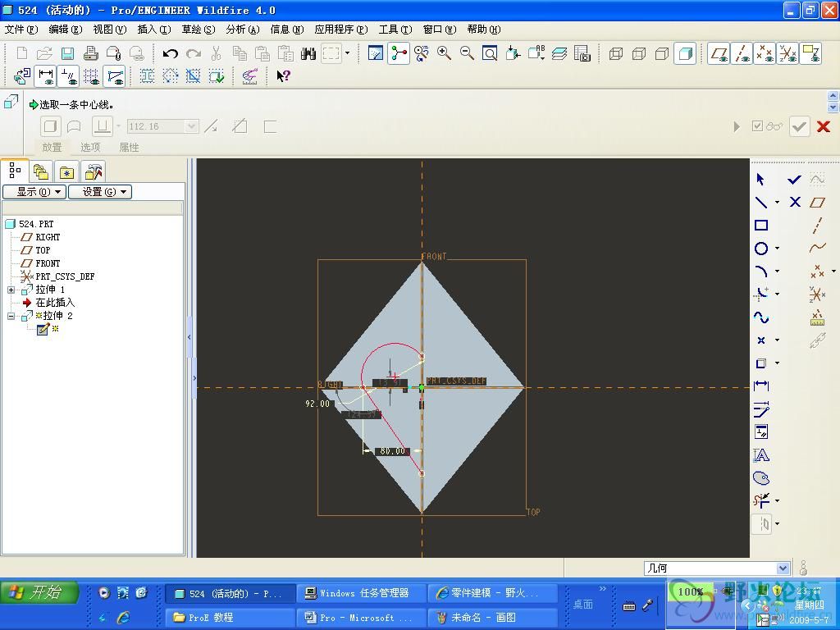Screen dimensions: 840x630
Task: Switch to Windows 任务管理器 taskbar button
Action: (362, 594)
